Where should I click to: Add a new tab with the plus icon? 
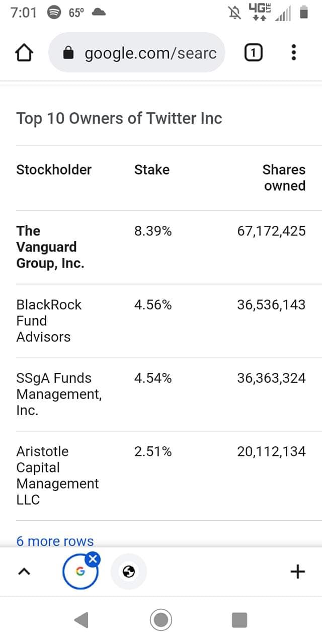tap(298, 572)
